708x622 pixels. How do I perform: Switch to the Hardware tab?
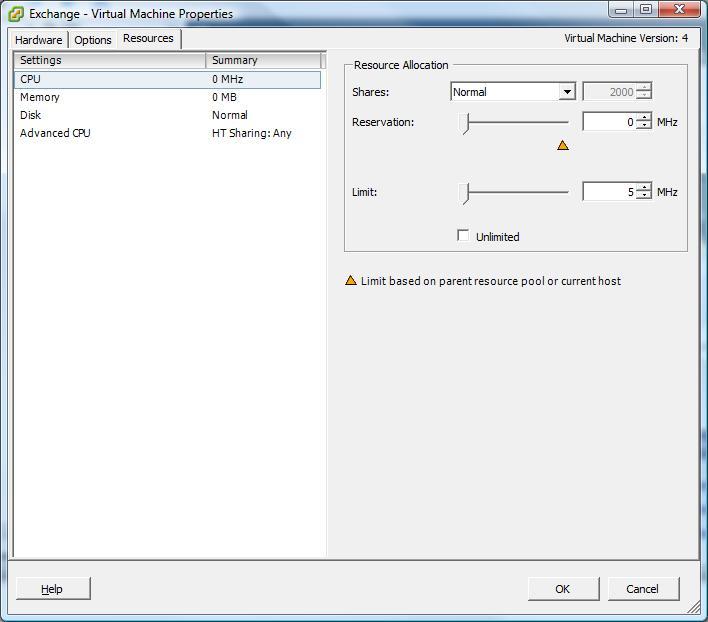pyautogui.click(x=39, y=40)
